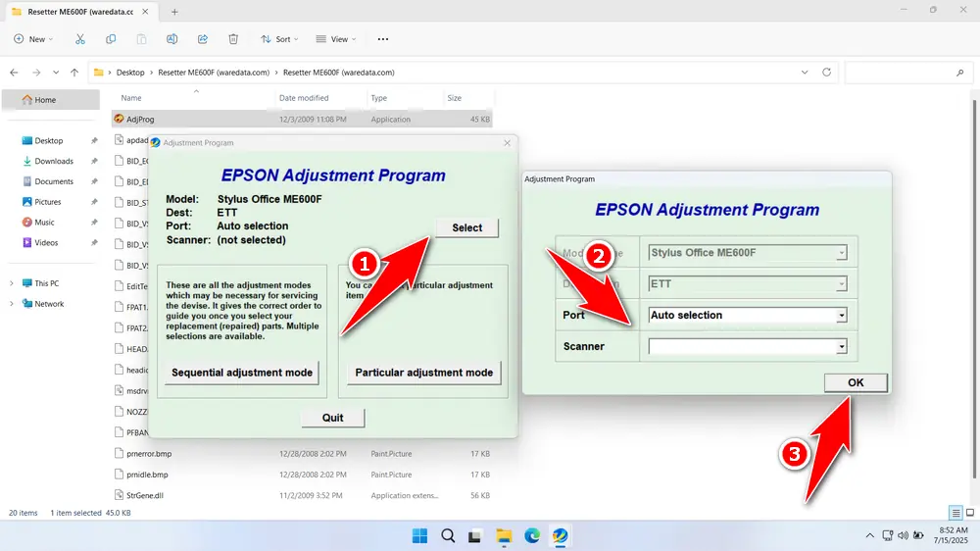Expand the This PC tree node

pyautogui.click(x=11, y=283)
